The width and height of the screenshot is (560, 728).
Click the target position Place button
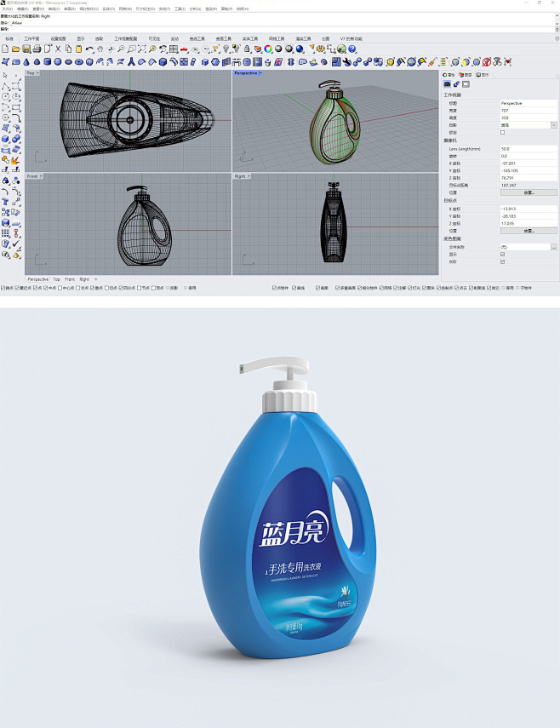(x=528, y=231)
